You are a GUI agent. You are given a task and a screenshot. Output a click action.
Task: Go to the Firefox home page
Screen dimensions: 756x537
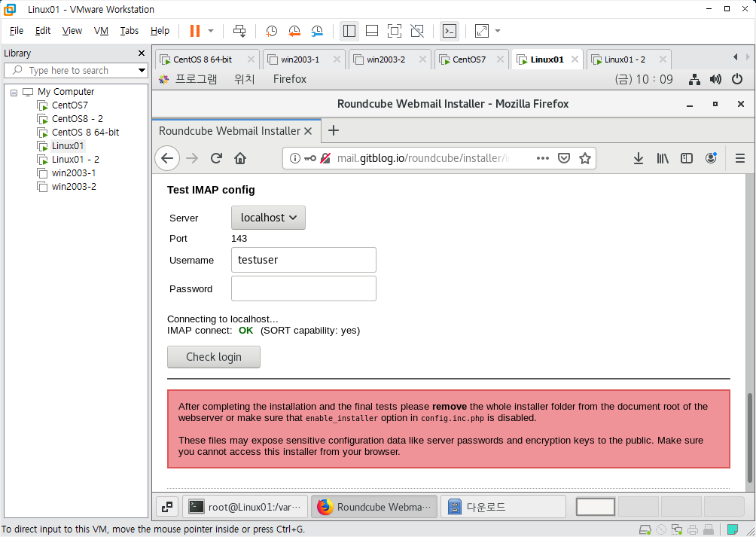[240, 158]
